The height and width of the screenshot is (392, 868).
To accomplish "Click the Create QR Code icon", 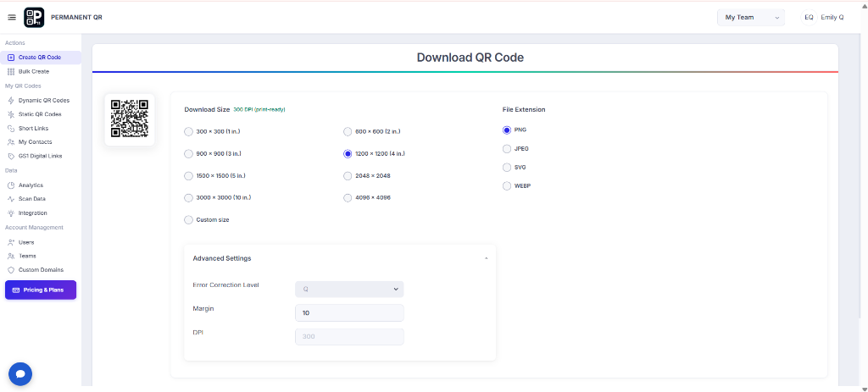I will (11, 58).
